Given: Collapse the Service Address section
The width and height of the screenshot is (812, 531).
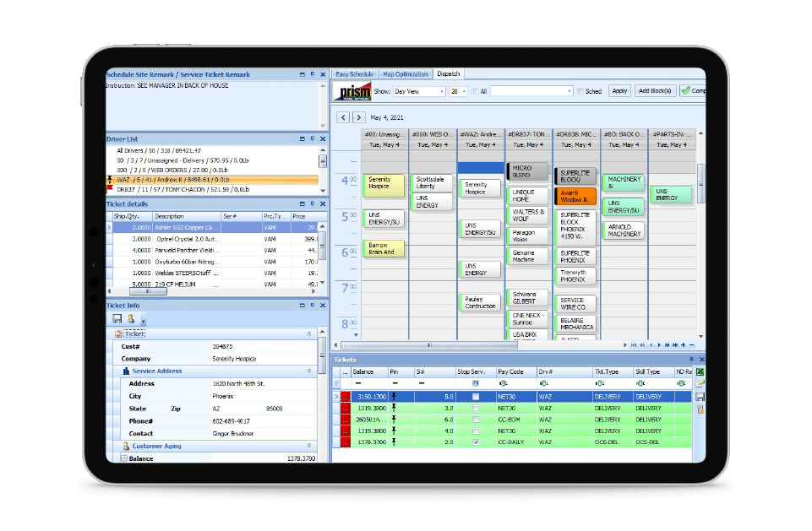Looking at the screenshot, I should [x=308, y=371].
